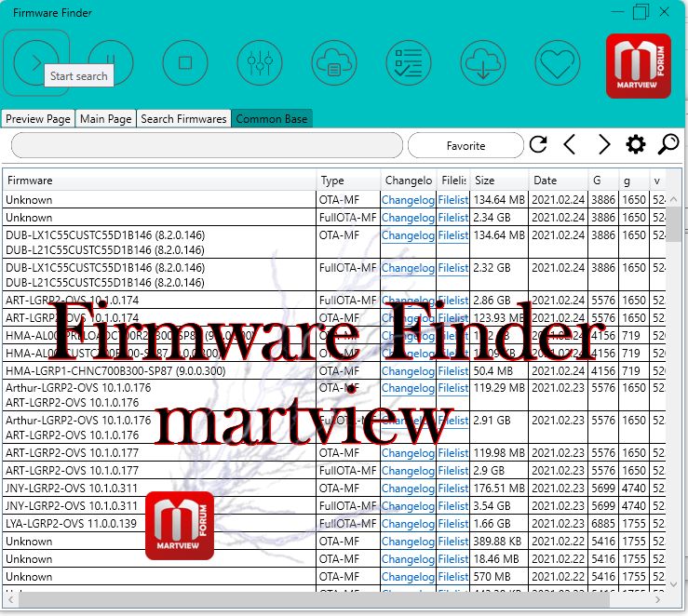Viewport: 688px width, 616px height.
Task: Go to the previous page with left arrow
Action: (x=570, y=144)
